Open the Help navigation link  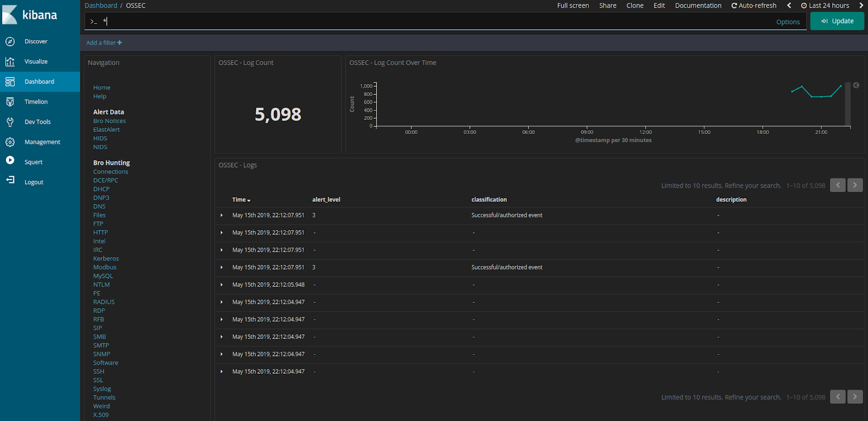tap(99, 96)
